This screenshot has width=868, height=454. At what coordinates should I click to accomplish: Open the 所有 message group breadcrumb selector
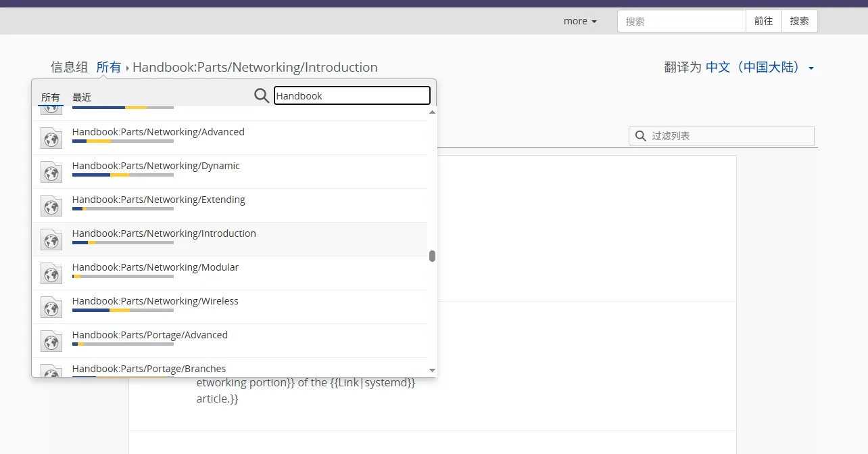108,67
